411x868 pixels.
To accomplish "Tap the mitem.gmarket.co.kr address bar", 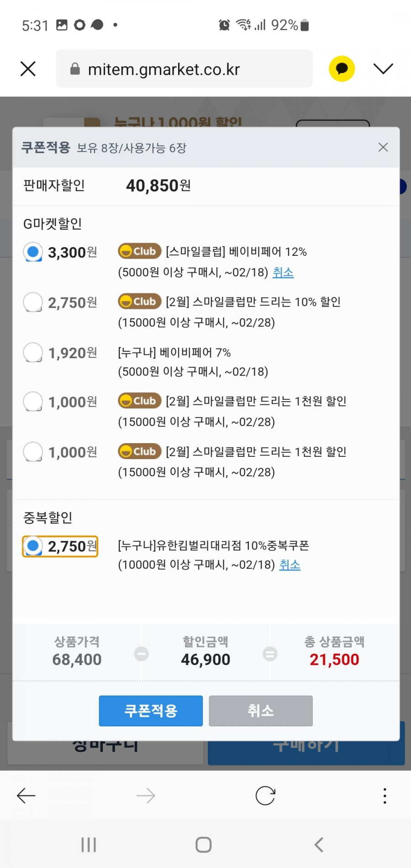I will 184,69.
